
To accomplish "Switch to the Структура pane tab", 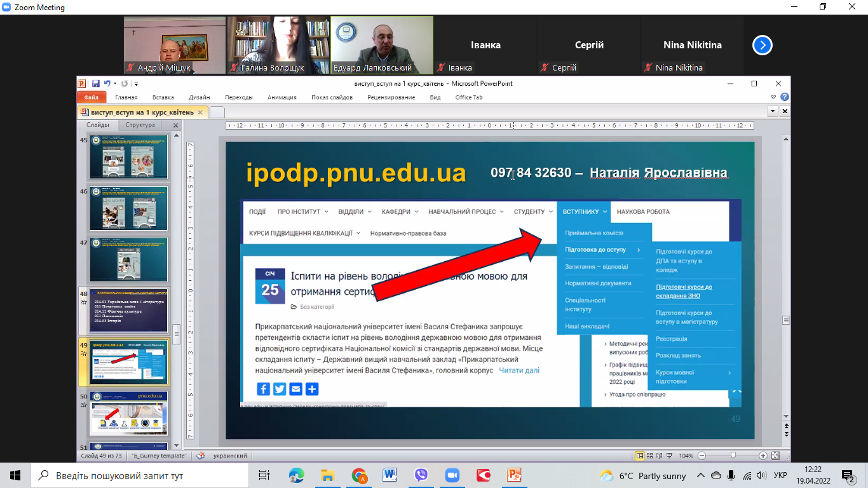I will pyautogui.click(x=140, y=125).
